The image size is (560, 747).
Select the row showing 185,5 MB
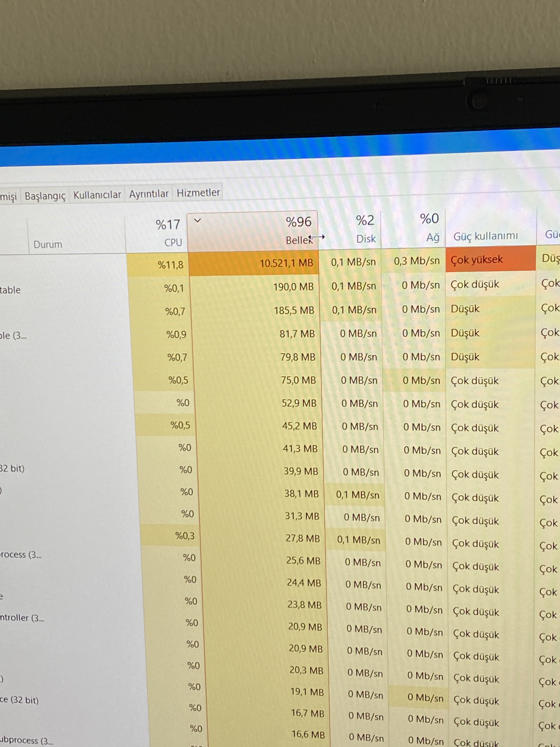click(x=294, y=310)
